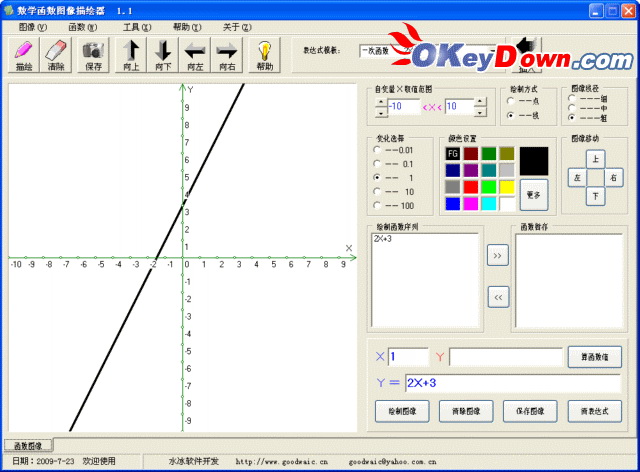The image size is (640, 472).
Task: Click the 保存 (save) camera icon
Action: [x=93, y=54]
